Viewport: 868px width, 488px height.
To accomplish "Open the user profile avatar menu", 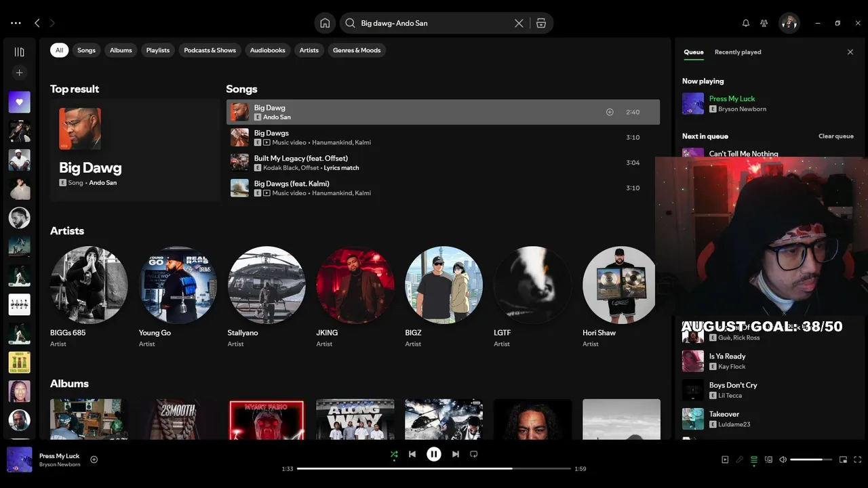I will pyautogui.click(x=789, y=23).
